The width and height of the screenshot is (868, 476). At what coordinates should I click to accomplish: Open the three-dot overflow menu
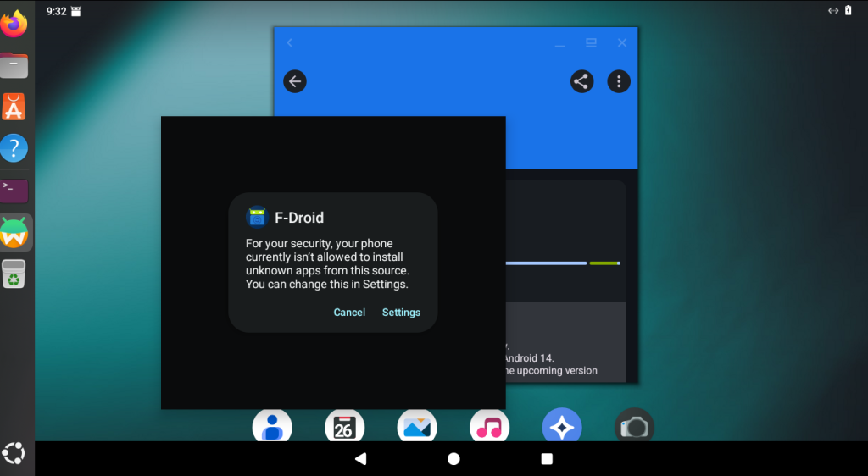click(x=620, y=81)
